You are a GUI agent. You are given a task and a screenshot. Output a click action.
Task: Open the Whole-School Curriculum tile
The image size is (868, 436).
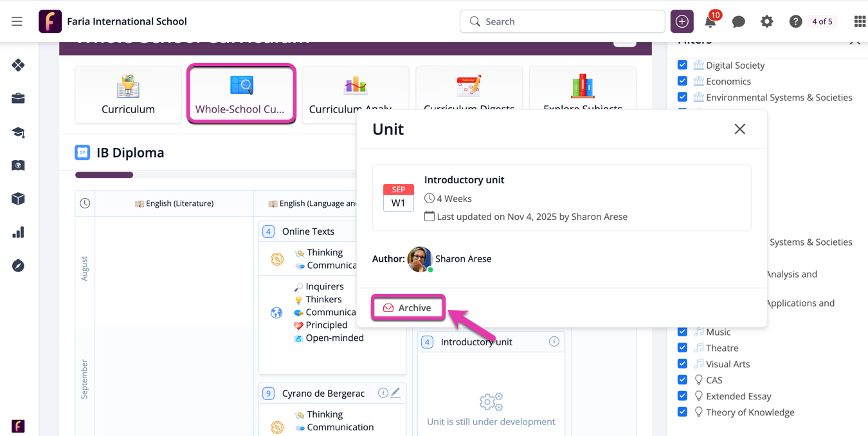click(x=241, y=94)
